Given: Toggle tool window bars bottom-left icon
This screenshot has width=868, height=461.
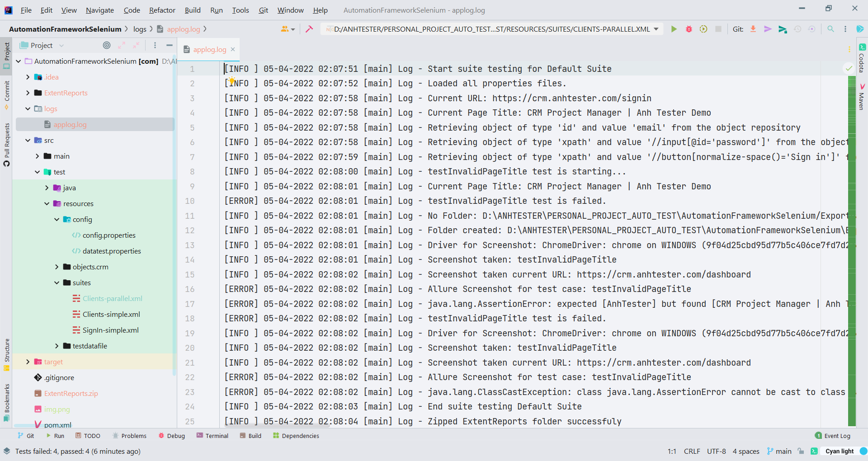Looking at the screenshot, I should tap(6, 451).
